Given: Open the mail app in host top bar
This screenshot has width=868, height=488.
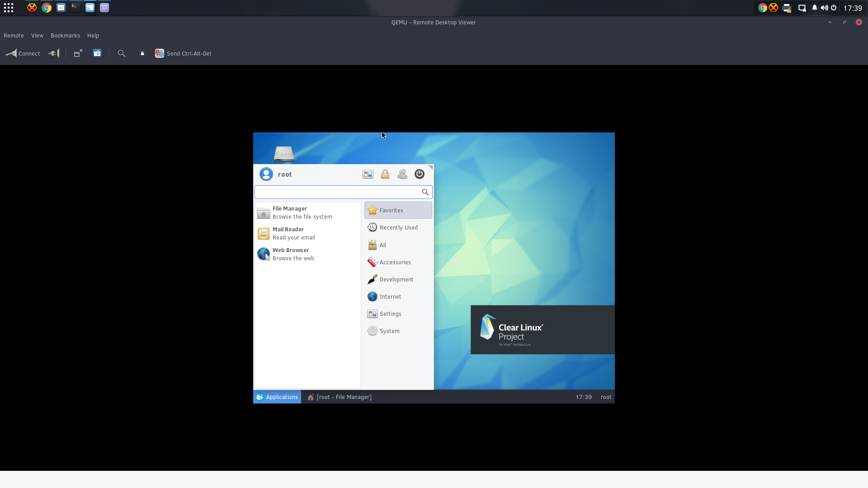Looking at the screenshot, I should click(x=61, y=8).
